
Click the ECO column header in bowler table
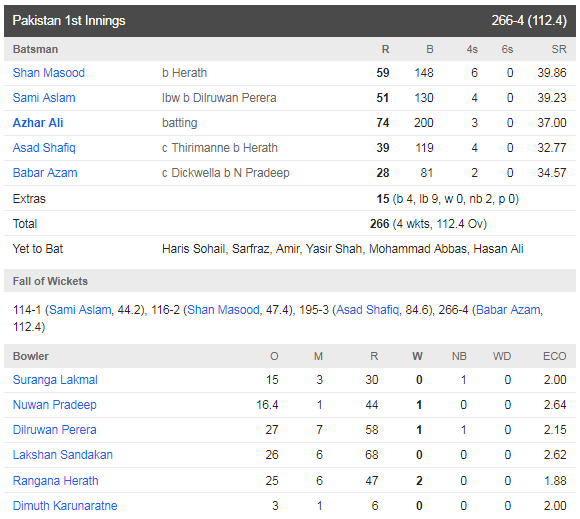[554, 356]
